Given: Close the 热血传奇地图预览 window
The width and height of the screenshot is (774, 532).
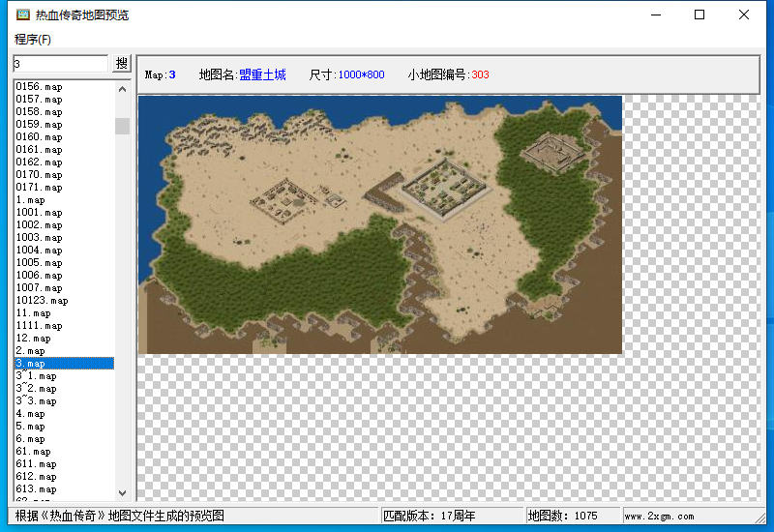Looking at the screenshot, I should 744,15.
